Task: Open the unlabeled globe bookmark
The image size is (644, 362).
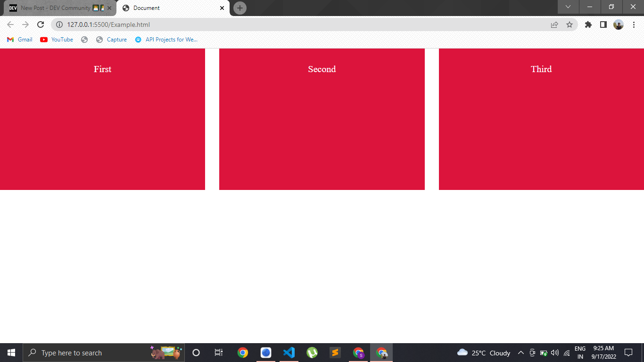Action: 84,40
